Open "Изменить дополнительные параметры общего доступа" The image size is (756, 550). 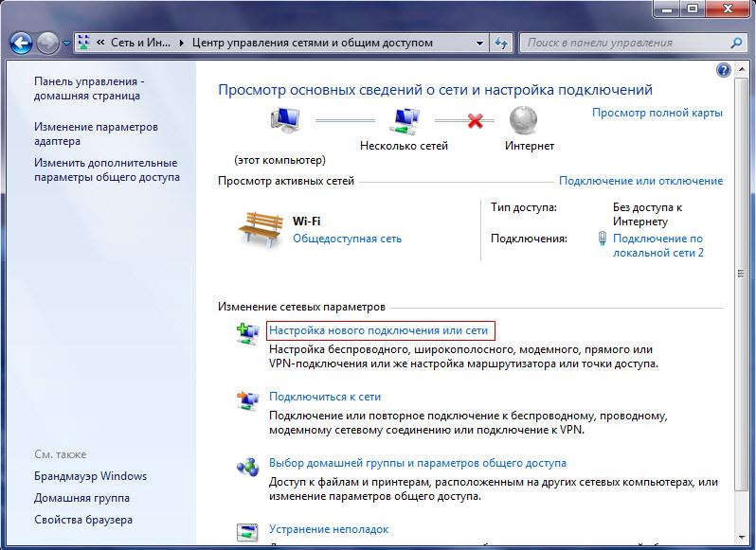(106, 169)
